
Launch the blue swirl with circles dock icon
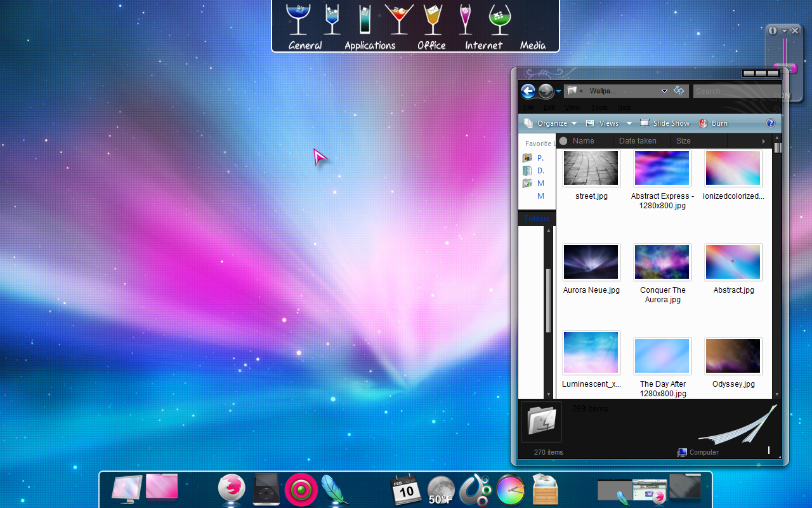[476, 490]
